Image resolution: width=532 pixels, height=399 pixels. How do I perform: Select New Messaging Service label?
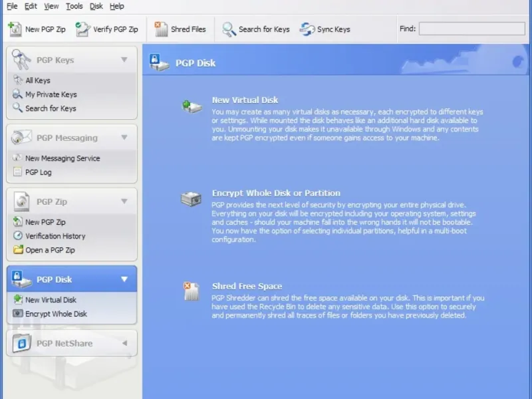63,158
